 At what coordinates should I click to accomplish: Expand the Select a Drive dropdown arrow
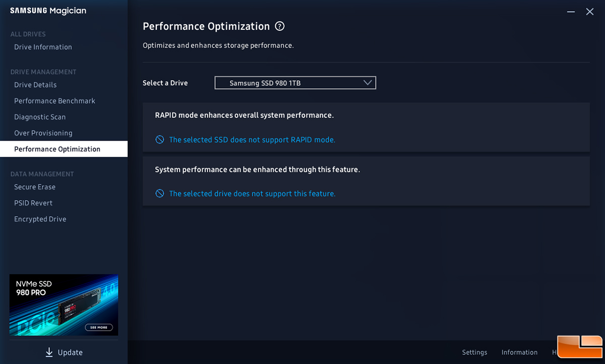[368, 83]
